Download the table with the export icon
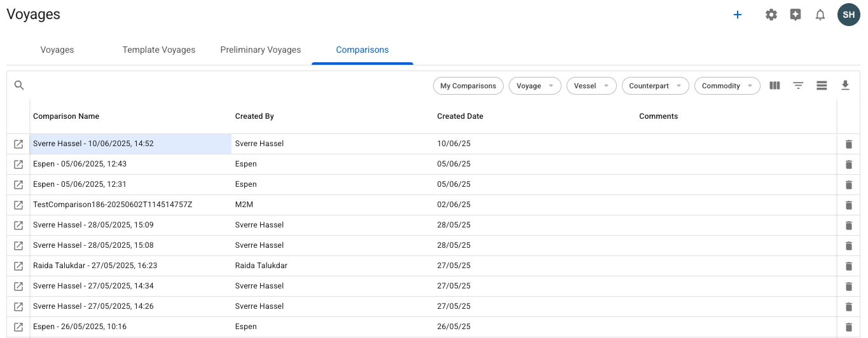868x338 pixels. (845, 85)
